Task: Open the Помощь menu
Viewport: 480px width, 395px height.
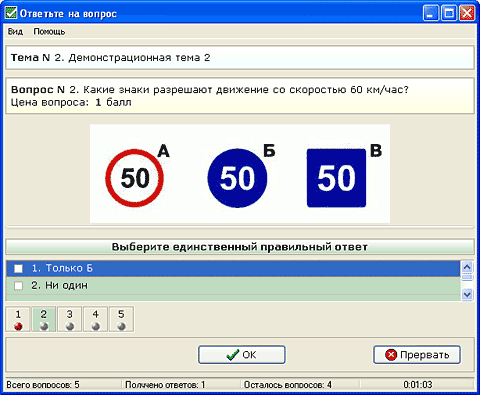Action: [x=49, y=32]
